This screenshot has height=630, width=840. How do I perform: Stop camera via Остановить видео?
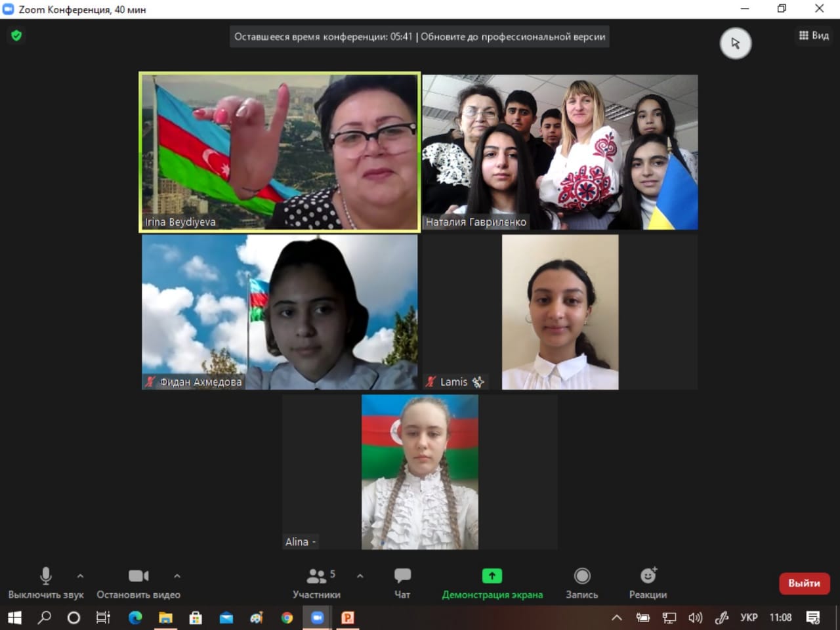click(x=138, y=583)
